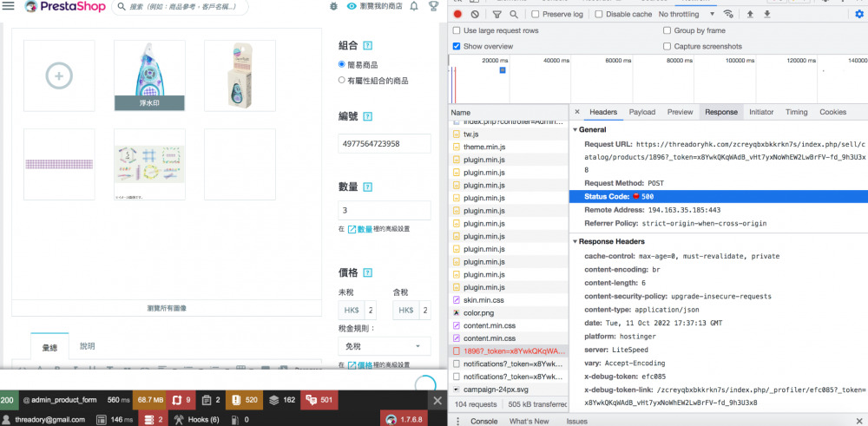Image resolution: width=868 pixels, height=426 pixels.
Task: Click profiler redirect count 9
Action: 181,400
